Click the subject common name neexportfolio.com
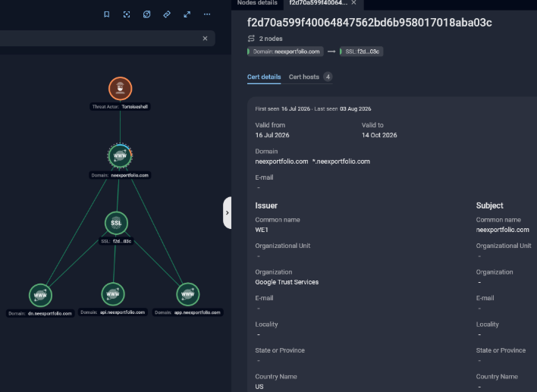This screenshot has height=392, width=537. pos(502,230)
